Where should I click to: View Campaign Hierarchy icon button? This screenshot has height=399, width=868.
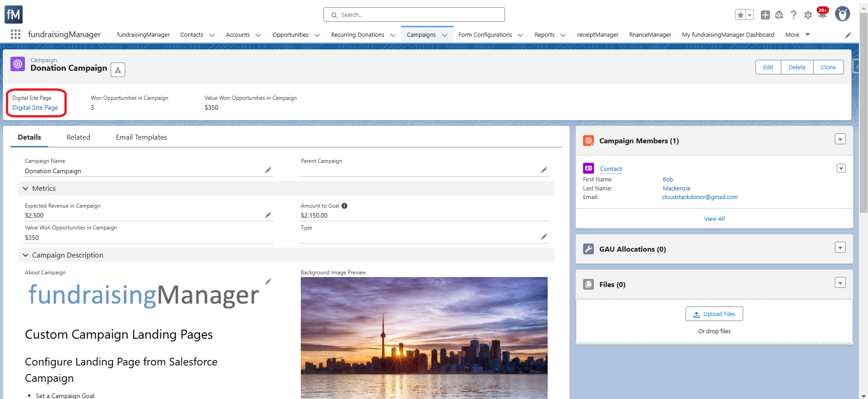[x=118, y=70]
